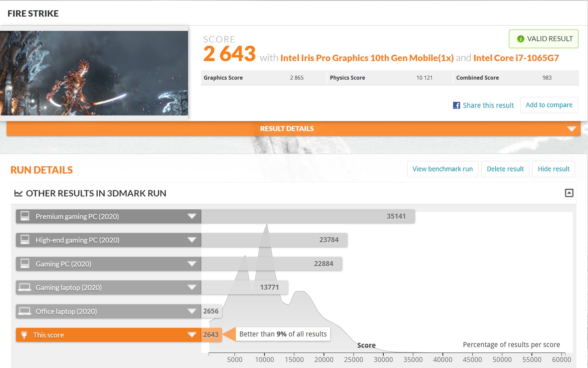
Task: Click Add to compare button
Action: [549, 105]
